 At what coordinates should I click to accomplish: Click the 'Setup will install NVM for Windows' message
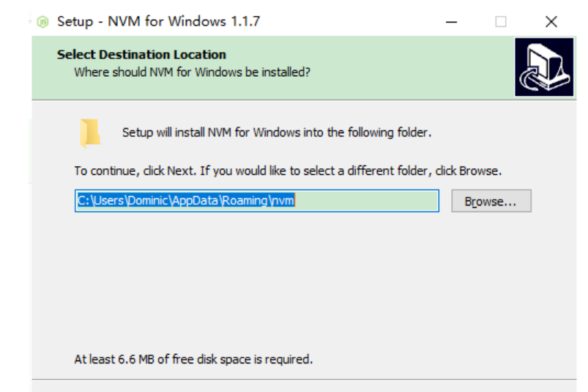[x=277, y=132]
